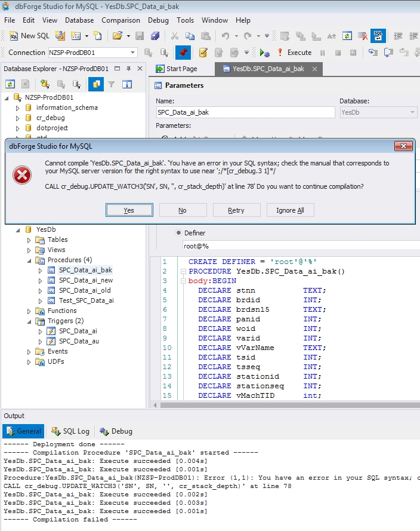Click the Redo arrow icon

(248, 36)
